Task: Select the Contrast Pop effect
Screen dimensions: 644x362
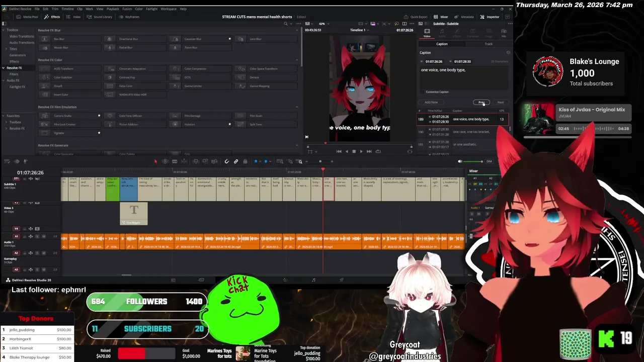Action: coord(134,77)
